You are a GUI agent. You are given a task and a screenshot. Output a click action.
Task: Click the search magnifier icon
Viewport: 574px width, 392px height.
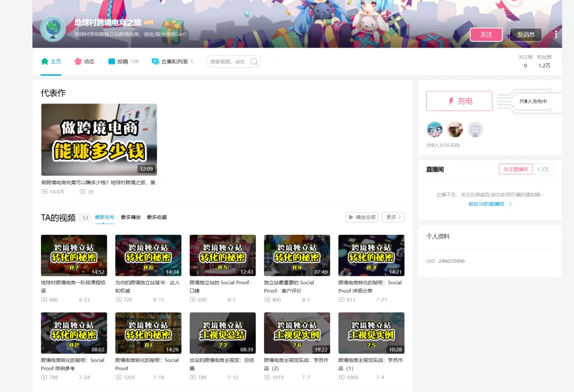point(254,62)
